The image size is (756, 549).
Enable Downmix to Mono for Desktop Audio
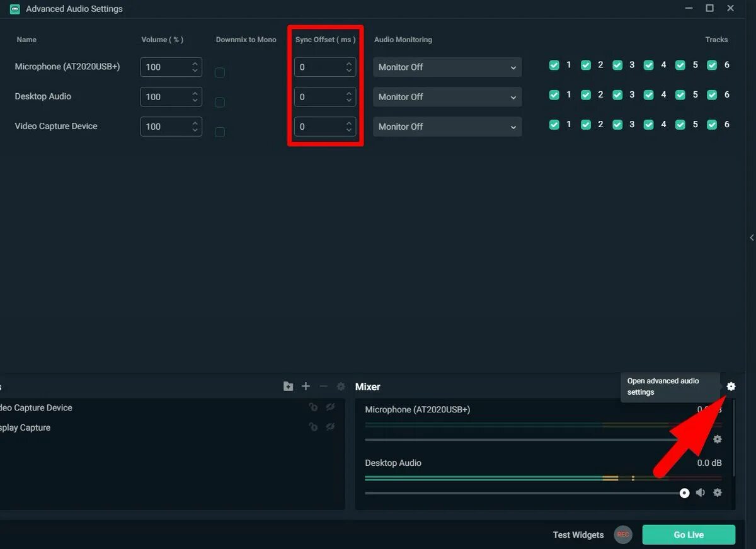tap(219, 102)
